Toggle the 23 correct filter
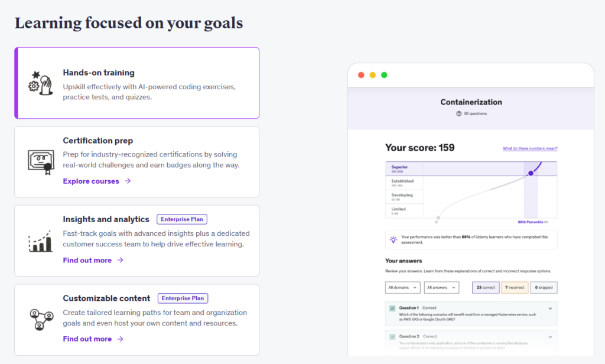605x364 pixels. (x=484, y=288)
